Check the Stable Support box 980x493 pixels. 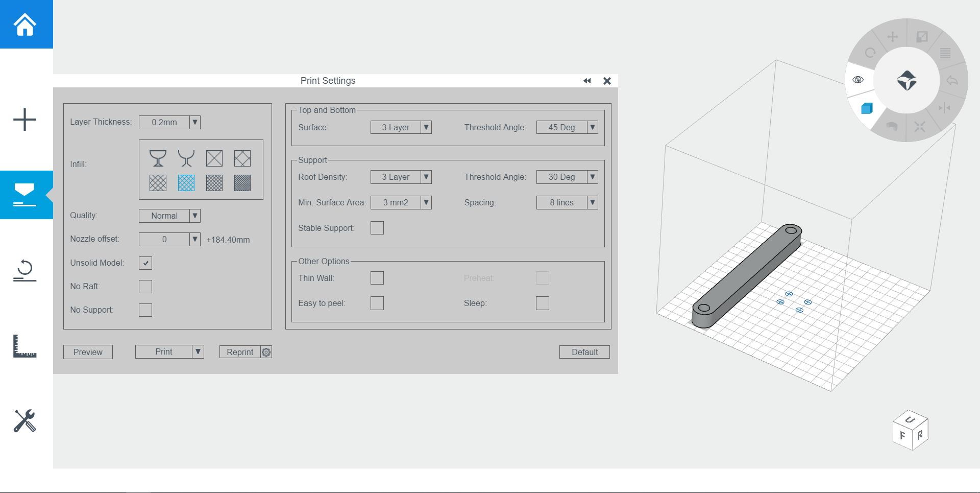pyautogui.click(x=377, y=228)
